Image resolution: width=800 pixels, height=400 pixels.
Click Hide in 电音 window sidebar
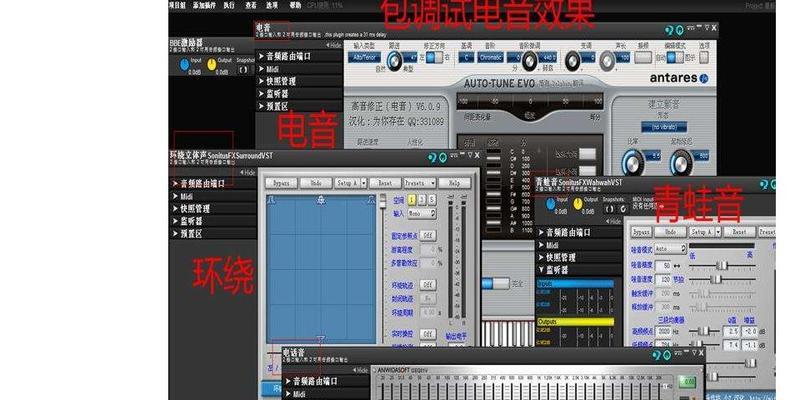(333, 45)
